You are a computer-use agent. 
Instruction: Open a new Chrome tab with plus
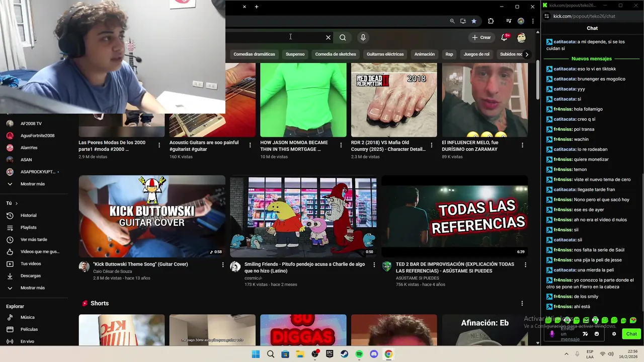pyautogui.click(x=257, y=7)
